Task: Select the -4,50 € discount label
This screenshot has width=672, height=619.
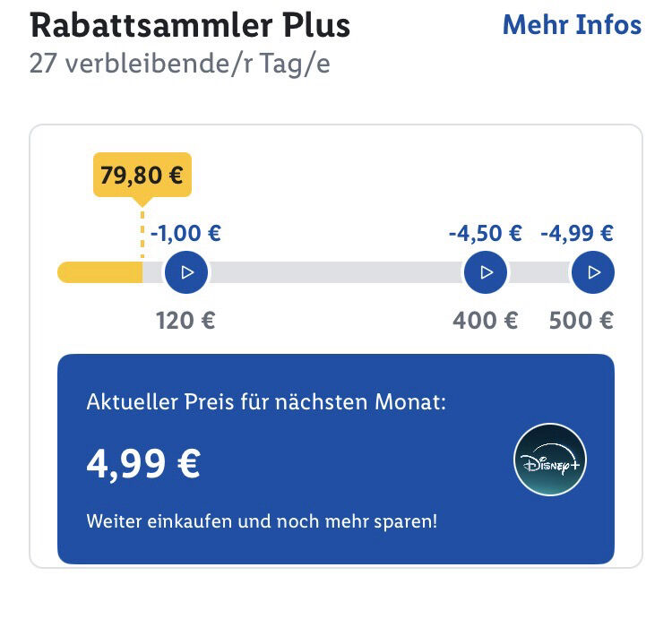Action: [485, 234]
